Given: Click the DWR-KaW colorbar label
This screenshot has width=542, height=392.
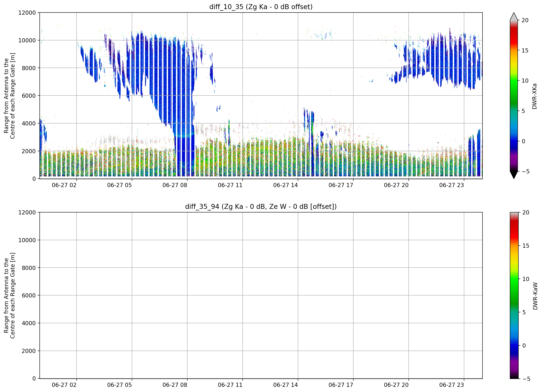Looking at the screenshot, I should (x=535, y=296).
